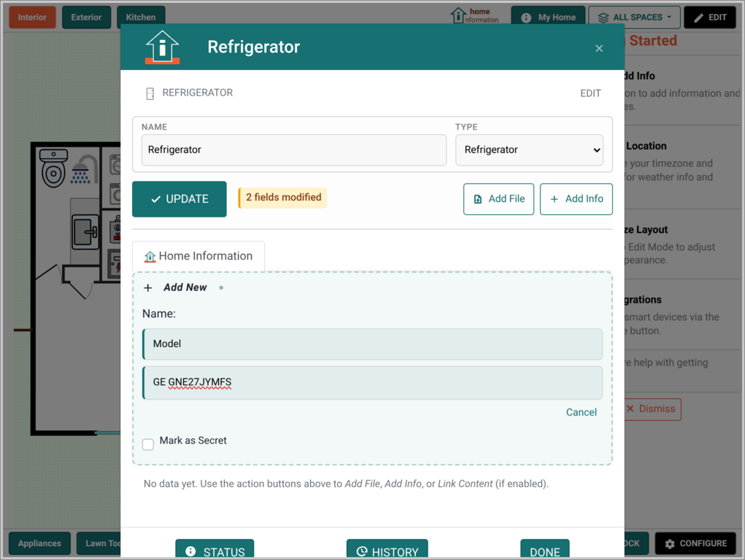Click the layers icon on the ALL SPACES button
745x560 pixels.
pyautogui.click(x=603, y=18)
